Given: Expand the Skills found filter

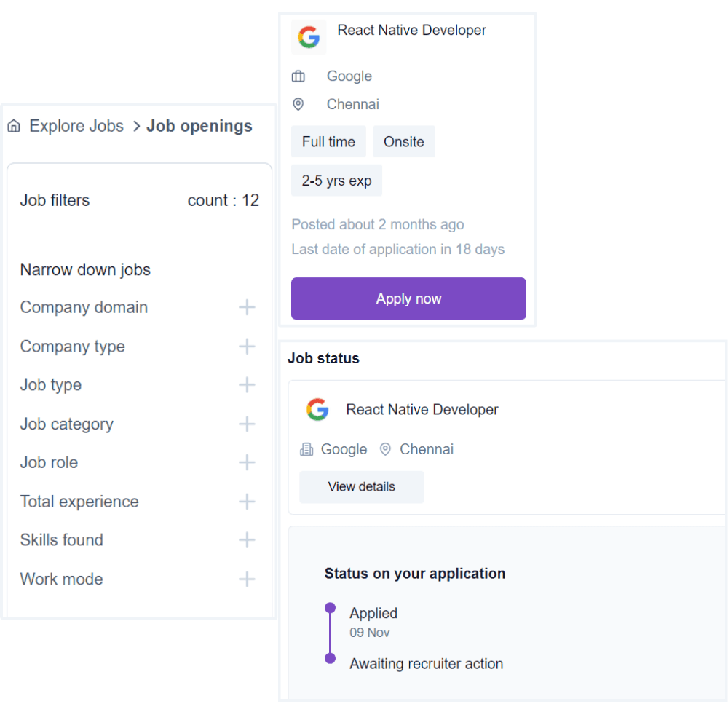Looking at the screenshot, I should click(x=247, y=540).
